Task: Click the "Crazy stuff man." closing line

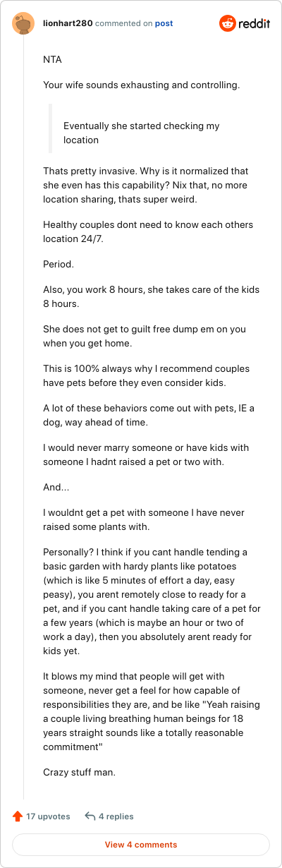Action: pos(79,772)
